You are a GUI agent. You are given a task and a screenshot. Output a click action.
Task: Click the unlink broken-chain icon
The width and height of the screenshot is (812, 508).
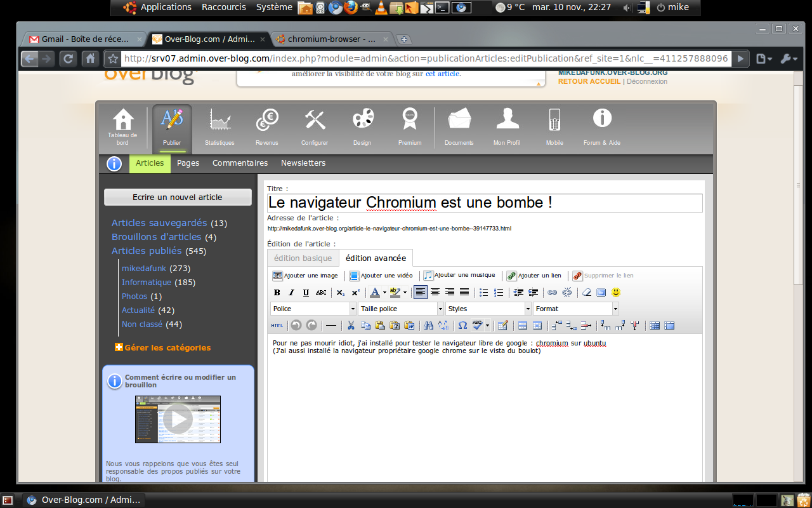567,293
